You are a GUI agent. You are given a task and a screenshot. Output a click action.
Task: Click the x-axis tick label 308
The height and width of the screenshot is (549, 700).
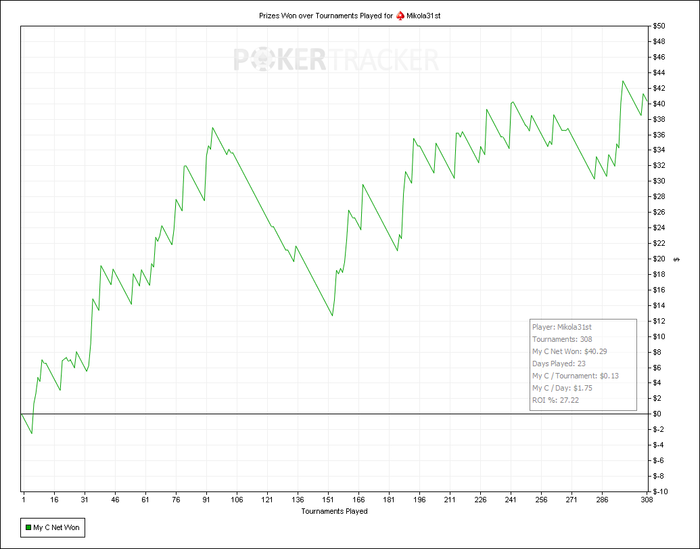pyautogui.click(x=646, y=499)
